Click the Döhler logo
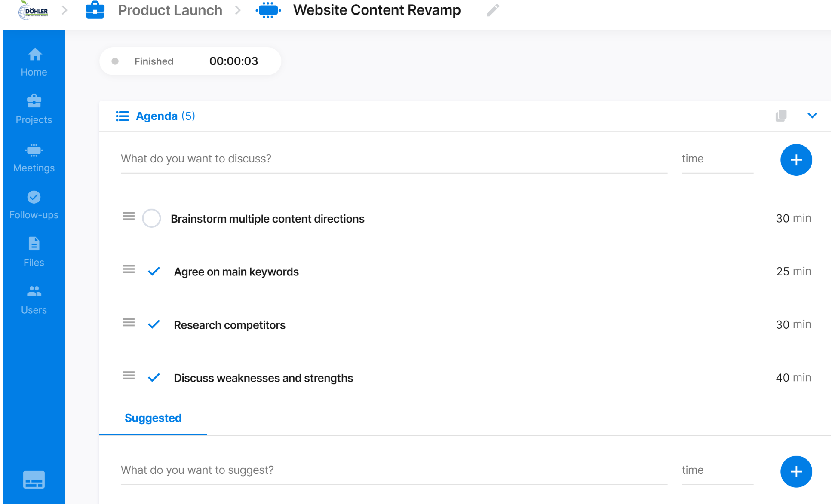This screenshot has width=832, height=504. coord(34,10)
